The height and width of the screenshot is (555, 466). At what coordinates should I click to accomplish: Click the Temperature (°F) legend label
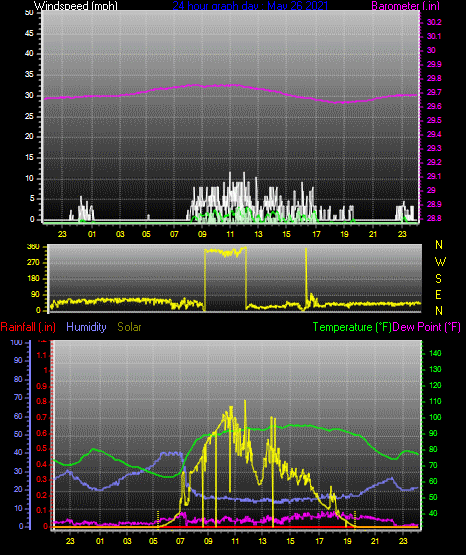(352, 327)
